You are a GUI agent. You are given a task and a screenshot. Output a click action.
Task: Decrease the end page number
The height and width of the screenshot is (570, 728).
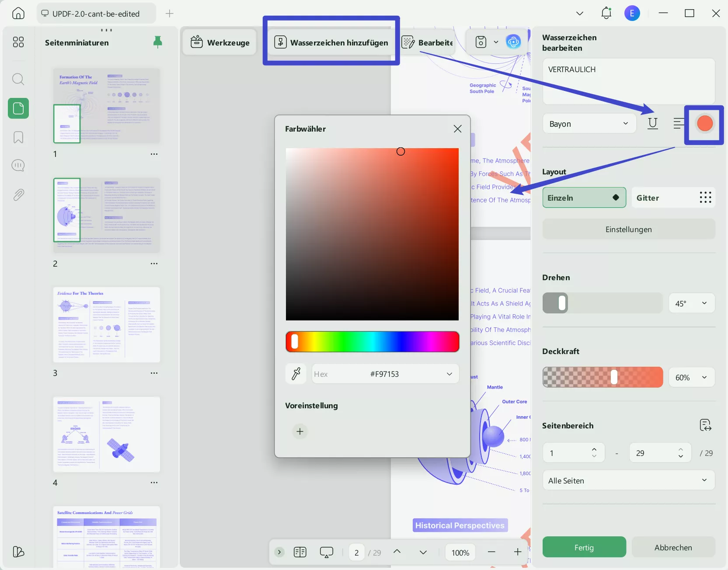coord(681,456)
